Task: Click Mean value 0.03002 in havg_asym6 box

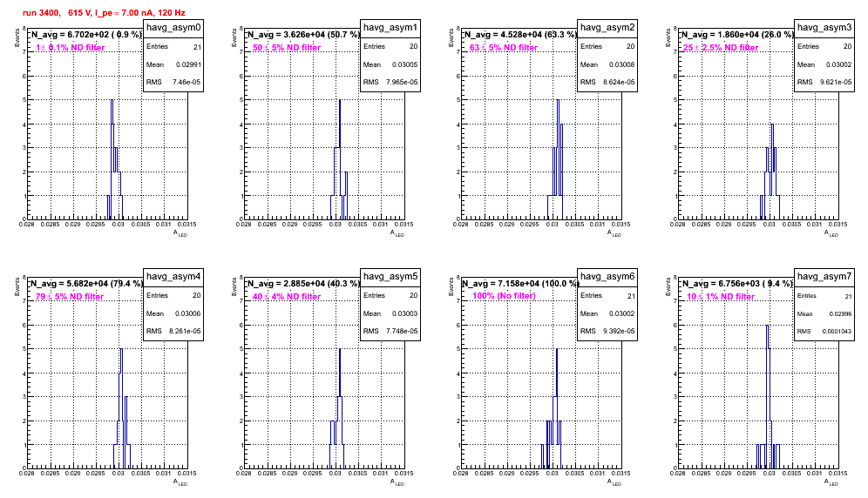Action: (x=622, y=313)
